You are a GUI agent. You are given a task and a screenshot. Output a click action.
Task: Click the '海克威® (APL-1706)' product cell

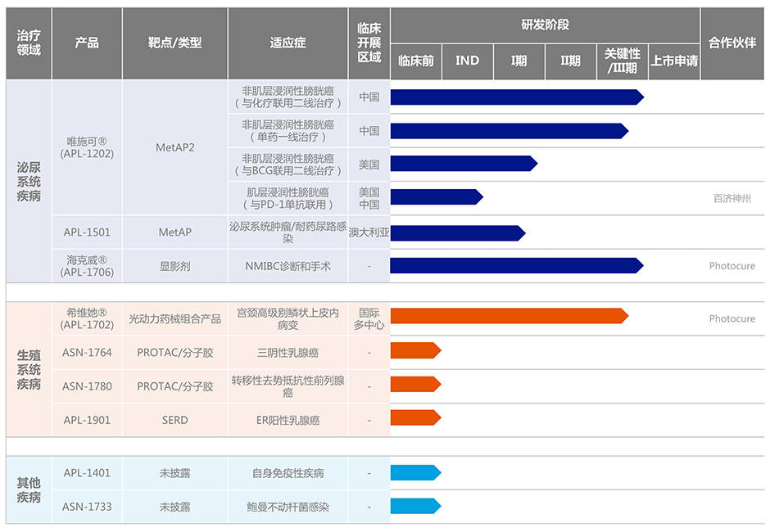(x=87, y=266)
